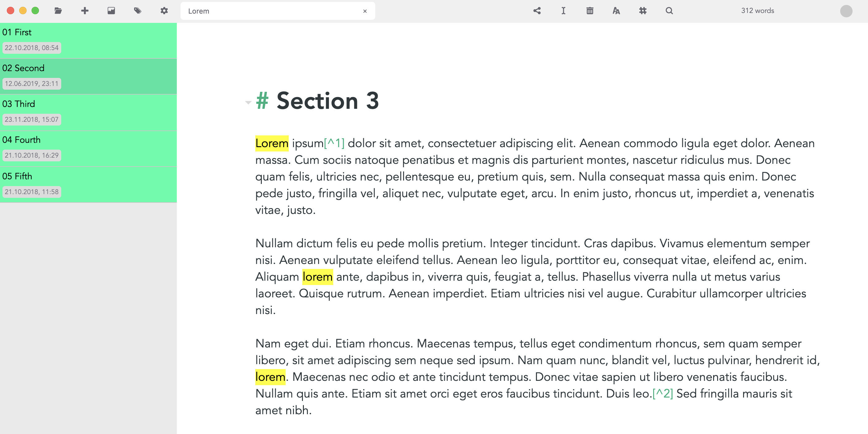The height and width of the screenshot is (434, 868).
Task: Open the table of contents hash icon
Action: [x=643, y=11]
